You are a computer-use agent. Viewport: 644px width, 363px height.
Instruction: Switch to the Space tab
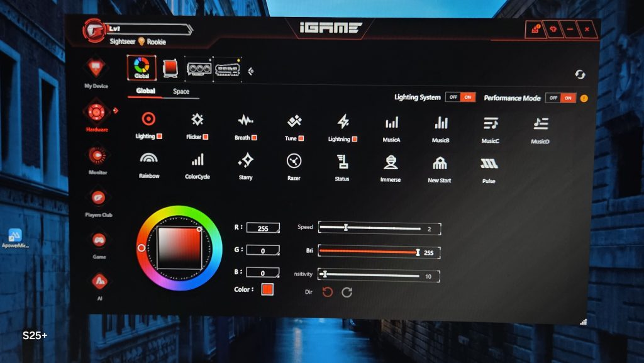[181, 92]
